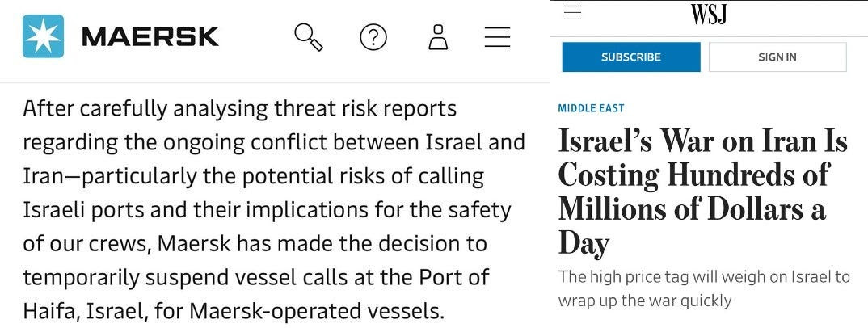The image size is (868, 328).
Task: Click the WSJ logo
Action: pyautogui.click(x=709, y=13)
